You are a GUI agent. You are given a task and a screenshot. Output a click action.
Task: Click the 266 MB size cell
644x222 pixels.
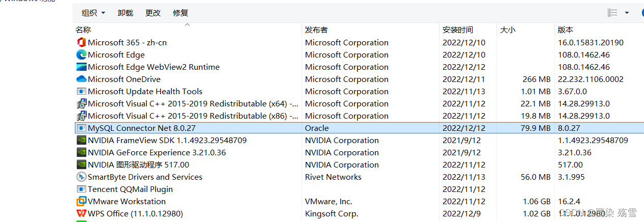(x=536, y=79)
